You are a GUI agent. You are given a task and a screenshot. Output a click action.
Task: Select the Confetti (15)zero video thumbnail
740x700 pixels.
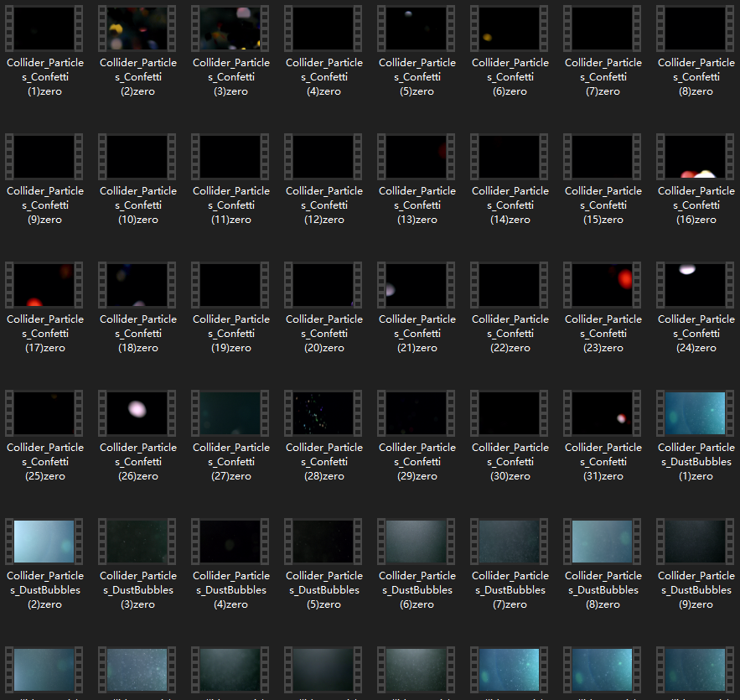[603, 157]
